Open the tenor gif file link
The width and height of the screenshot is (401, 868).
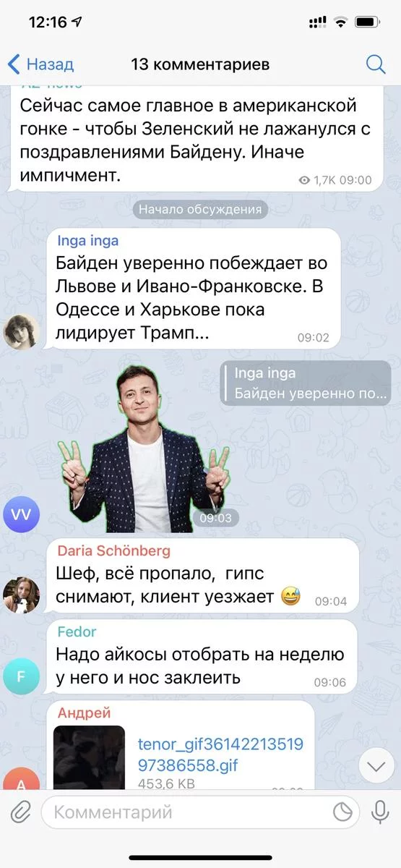tap(220, 754)
